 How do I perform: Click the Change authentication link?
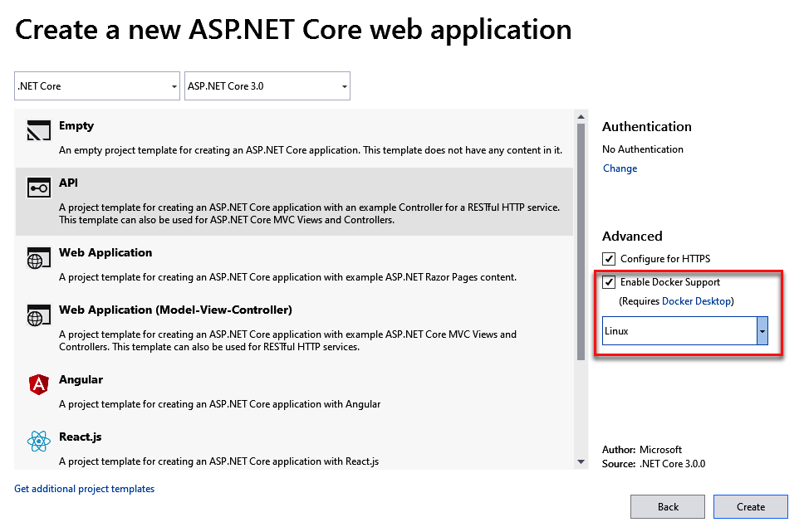click(x=620, y=168)
